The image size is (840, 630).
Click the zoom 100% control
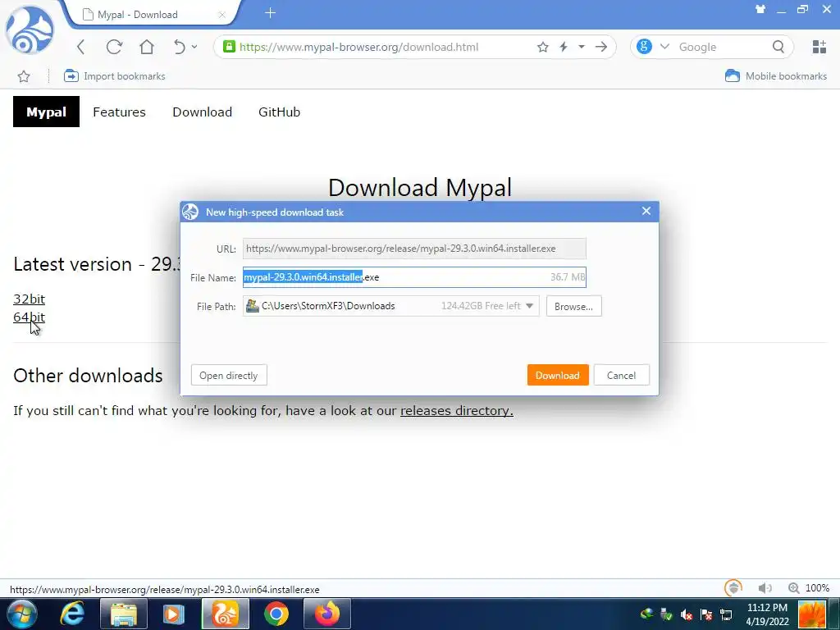(809, 588)
